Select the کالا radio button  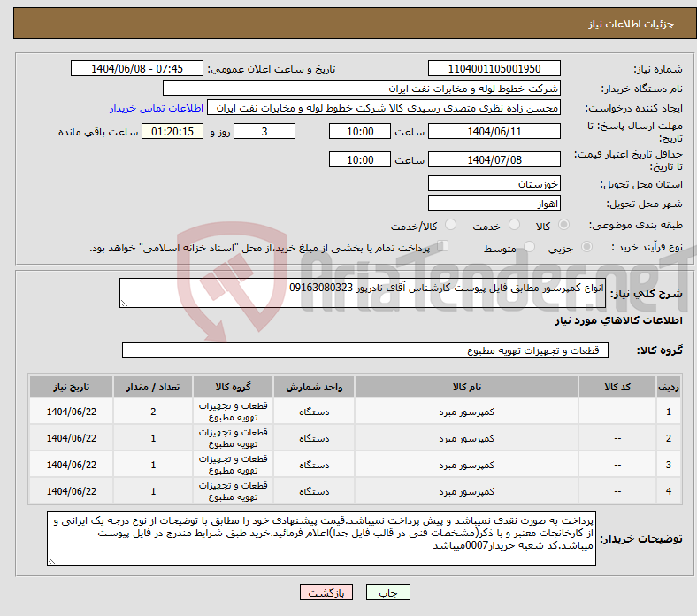pos(563,225)
